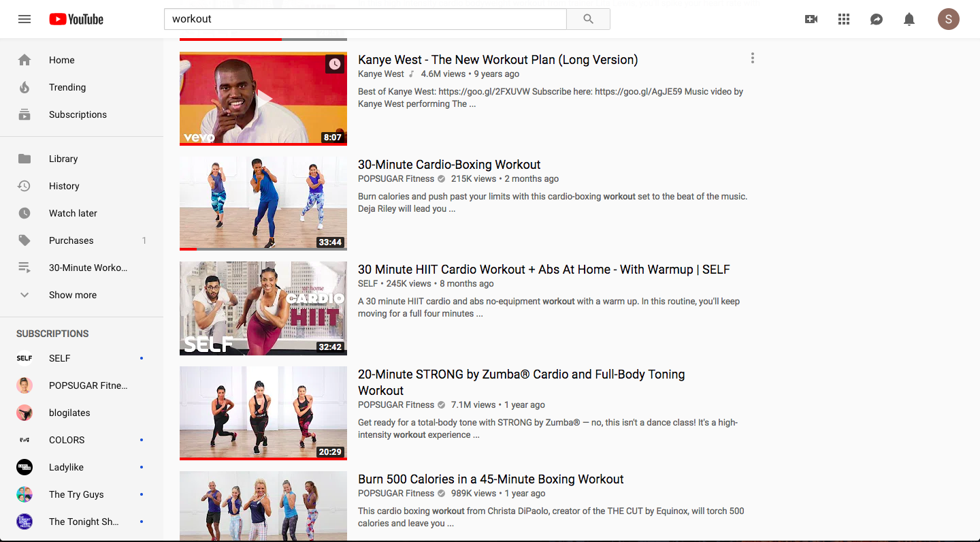Open Watch later in the sidebar

point(82,213)
